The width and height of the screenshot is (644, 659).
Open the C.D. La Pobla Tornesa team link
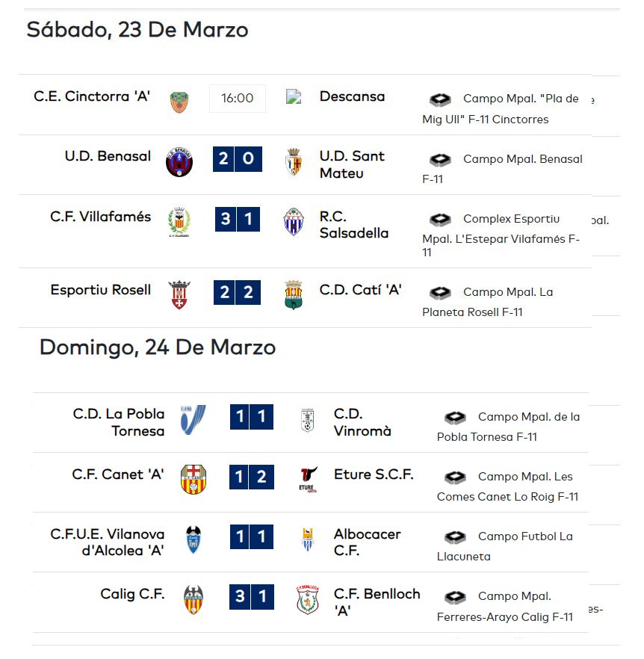click(119, 422)
